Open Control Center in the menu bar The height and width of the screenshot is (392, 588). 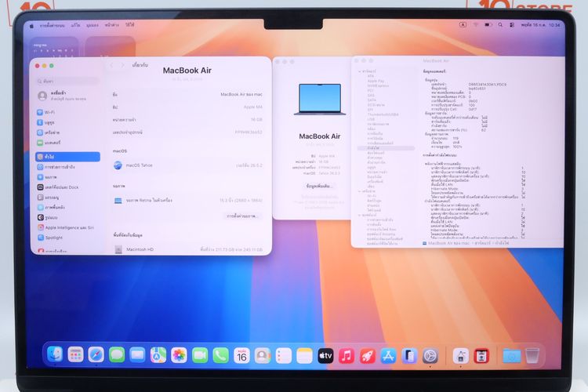coord(512,25)
